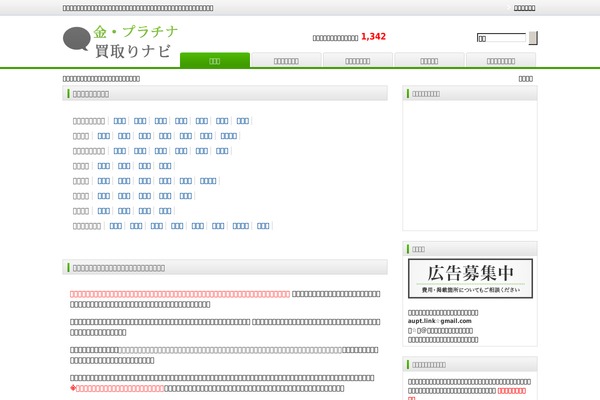Click the top-right header link in gray bar

tap(524, 8)
